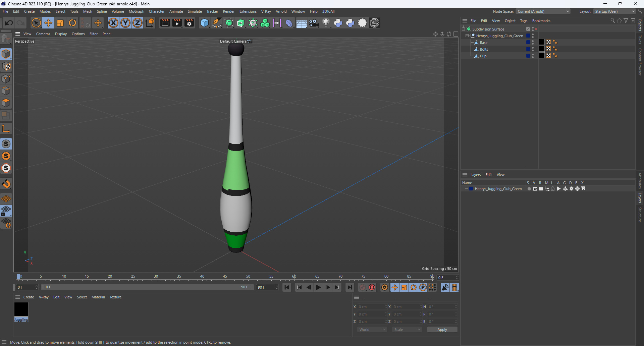Open the MoGraph menu
Image resolution: width=644 pixels, height=346 pixels.
coord(137,11)
